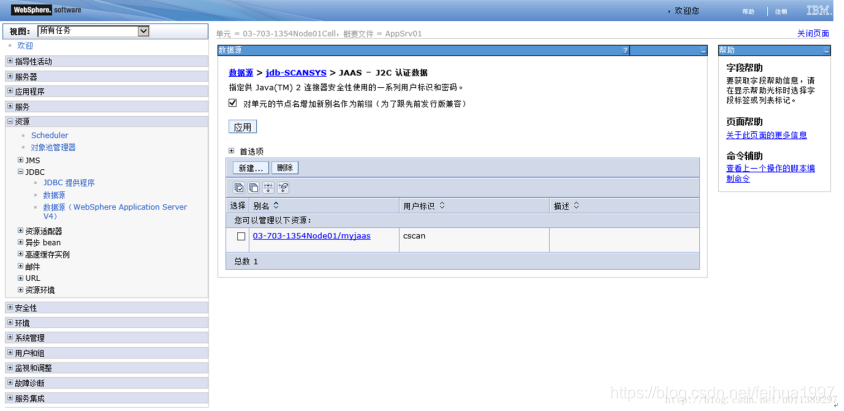This screenshot has height=411, width=844.
Task: Click the Deselect All toolbar icon
Action: coord(253,188)
